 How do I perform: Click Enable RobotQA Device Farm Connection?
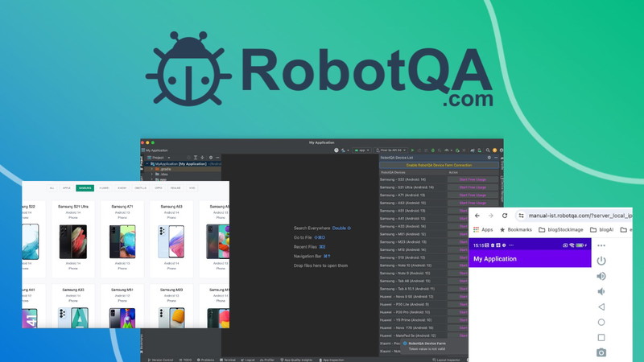click(439, 165)
